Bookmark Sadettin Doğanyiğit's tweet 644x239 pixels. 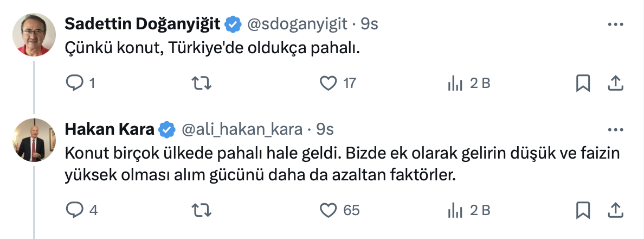583,83
